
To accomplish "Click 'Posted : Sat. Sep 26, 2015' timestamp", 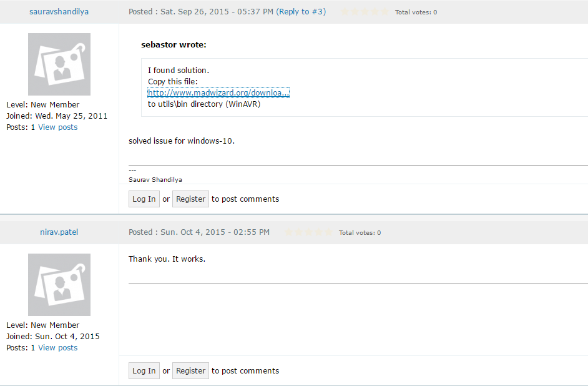I will [x=200, y=12].
